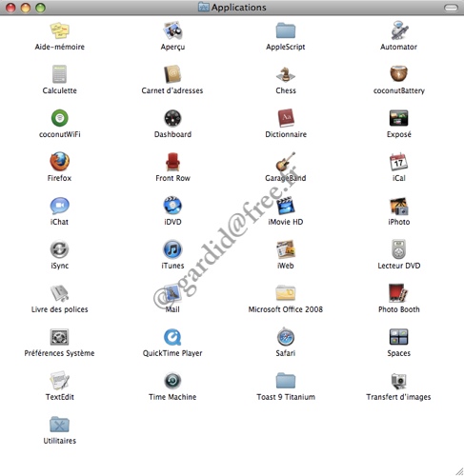Click the iMovie HD clapperboard icon
This screenshot has height=476, width=464.
click(x=286, y=206)
